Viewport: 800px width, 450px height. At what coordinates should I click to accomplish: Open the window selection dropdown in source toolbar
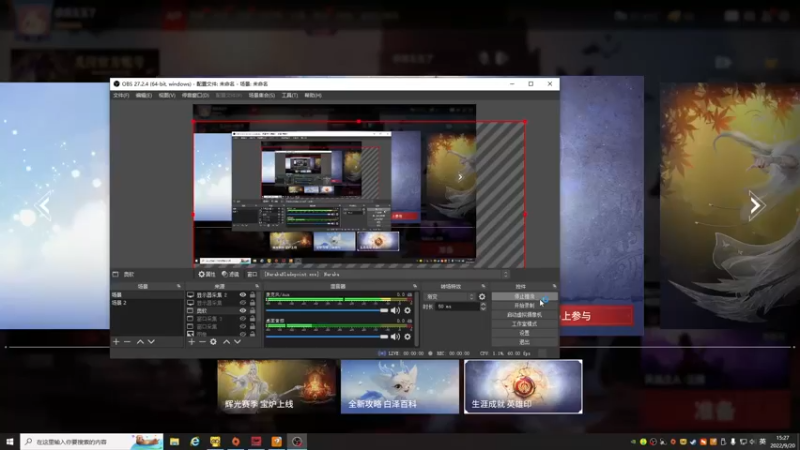(x=385, y=274)
